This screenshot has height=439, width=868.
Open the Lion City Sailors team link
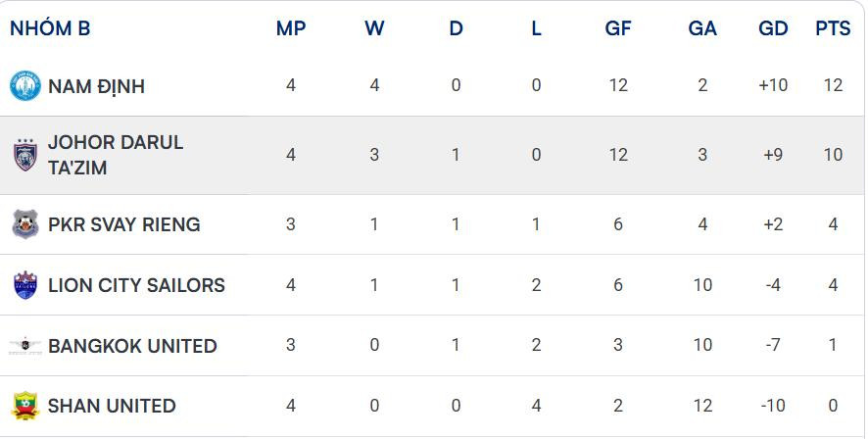click(x=136, y=285)
